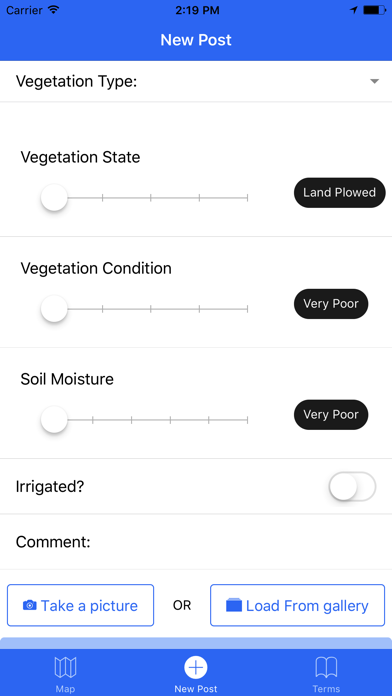The image size is (392, 696).
Task: Tap the battery icon in status bar
Action: point(374,10)
